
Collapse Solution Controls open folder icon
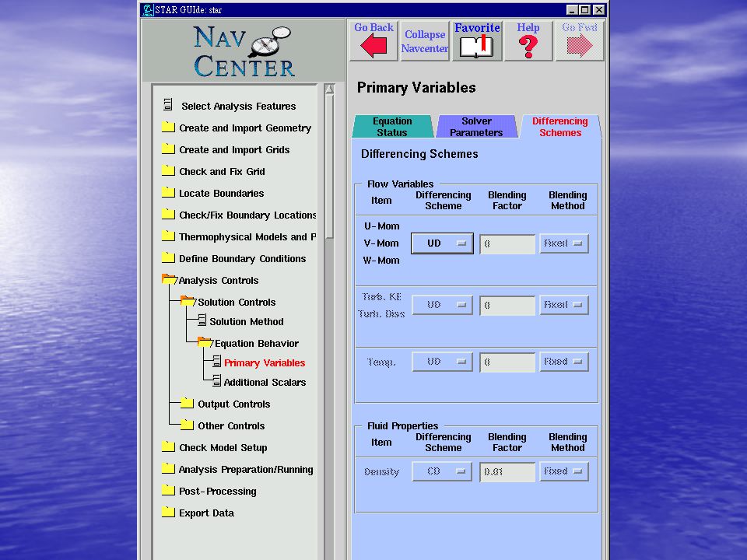pos(188,302)
